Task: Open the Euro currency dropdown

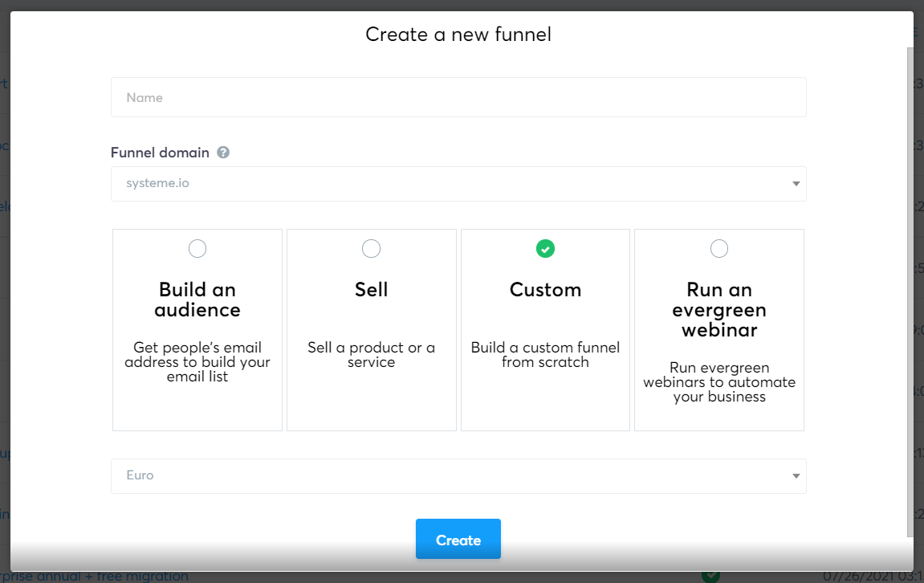Action: pos(458,475)
